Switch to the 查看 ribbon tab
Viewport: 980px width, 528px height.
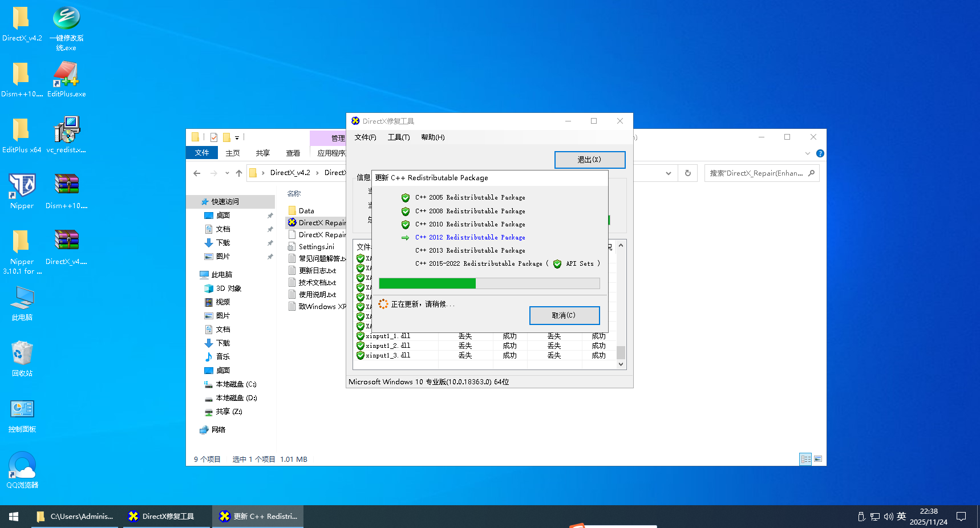pyautogui.click(x=293, y=153)
